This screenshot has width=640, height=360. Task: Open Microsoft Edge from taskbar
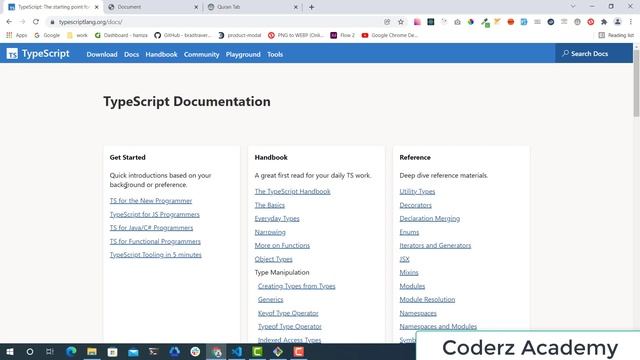pos(71,351)
